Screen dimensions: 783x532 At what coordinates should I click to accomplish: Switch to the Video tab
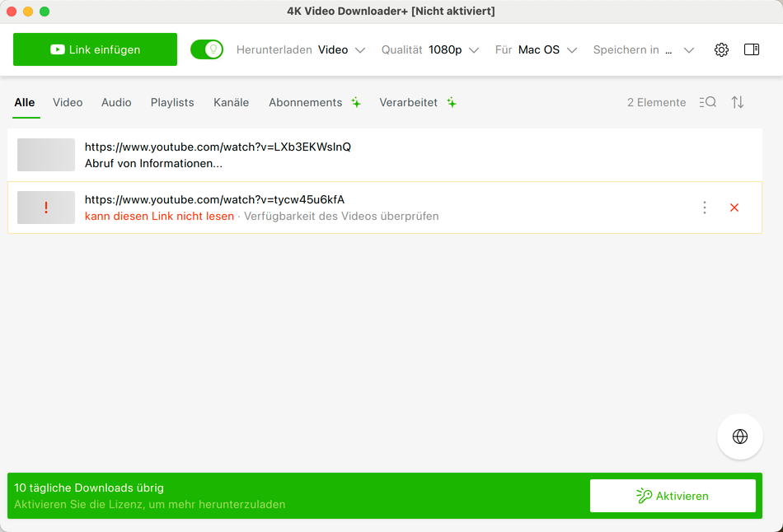(68, 103)
